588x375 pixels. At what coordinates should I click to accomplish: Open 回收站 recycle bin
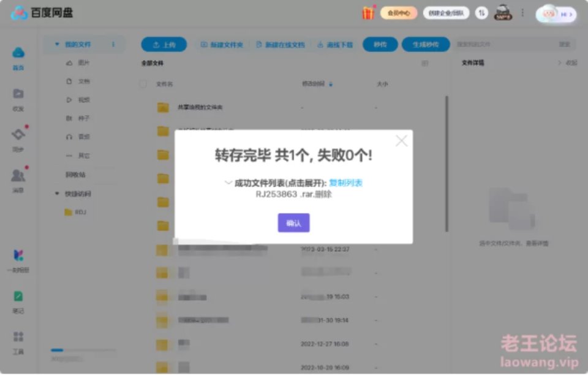[x=75, y=175]
